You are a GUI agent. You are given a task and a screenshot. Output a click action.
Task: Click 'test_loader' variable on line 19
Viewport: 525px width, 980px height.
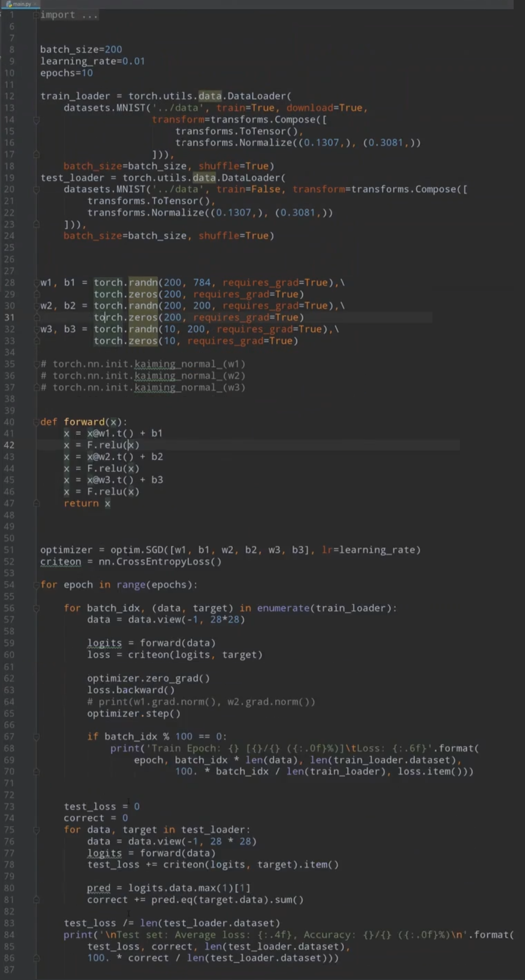click(x=72, y=178)
